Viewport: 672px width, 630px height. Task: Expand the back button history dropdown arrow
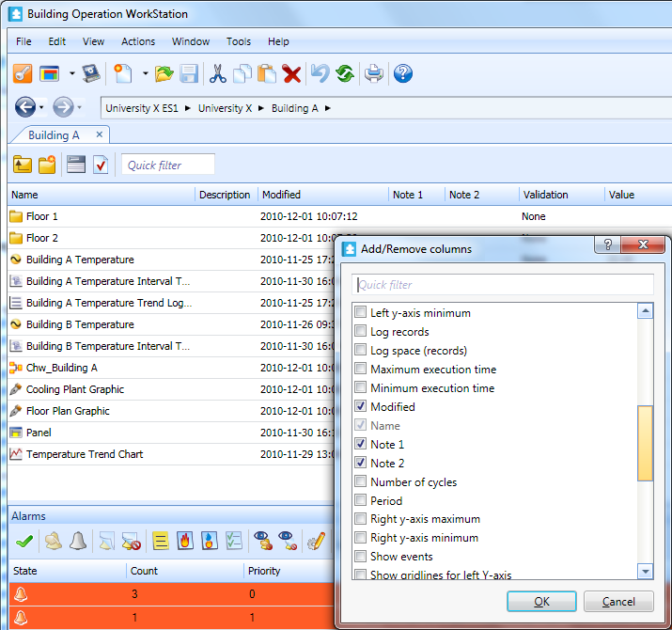pyautogui.click(x=41, y=107)
